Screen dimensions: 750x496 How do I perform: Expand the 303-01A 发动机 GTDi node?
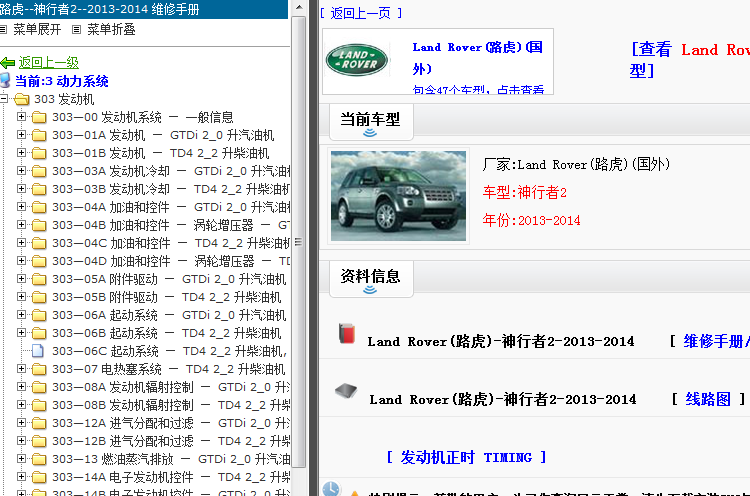click(x=22, y=135)
